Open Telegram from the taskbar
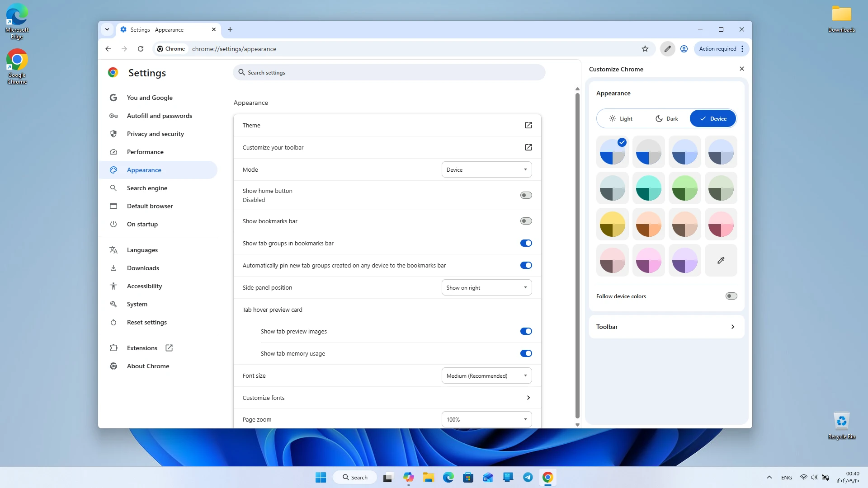This screenshot has width=868, height=488. [528, 477]
